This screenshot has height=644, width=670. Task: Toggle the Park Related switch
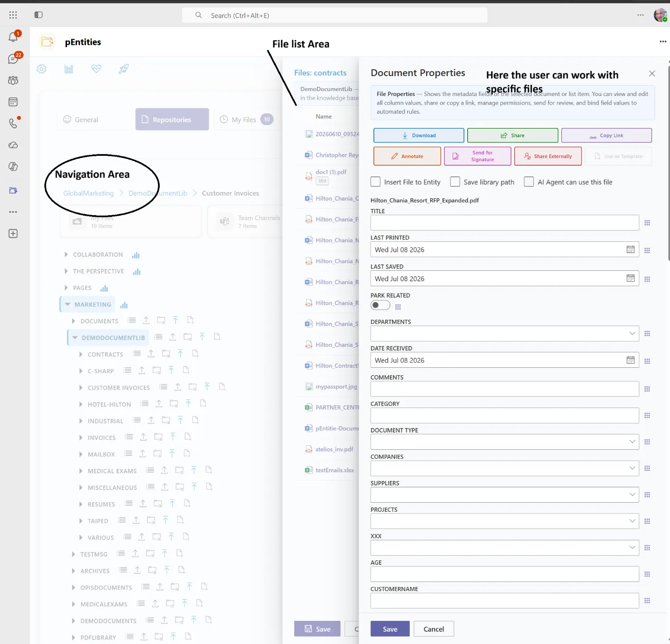coord(380,305)
